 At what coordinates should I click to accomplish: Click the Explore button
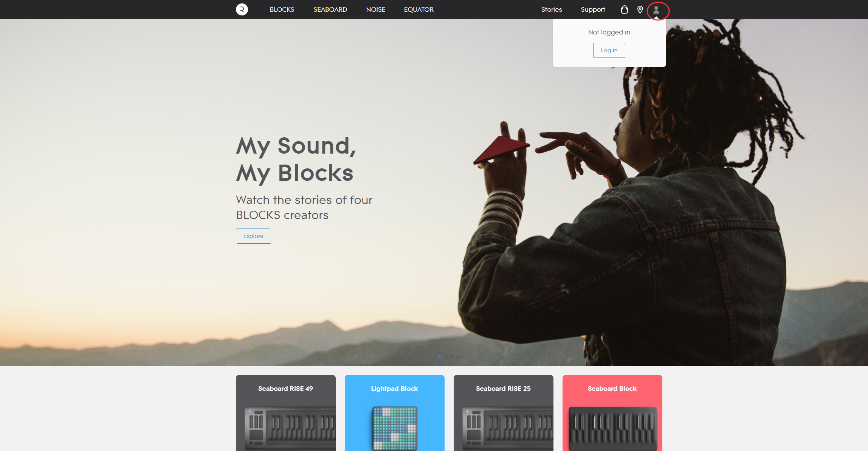[x=253, y=236]
